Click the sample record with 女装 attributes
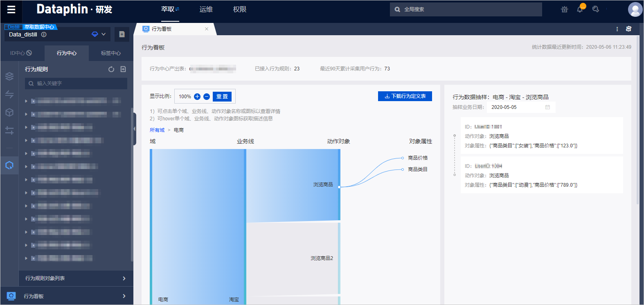This screenshot has height=305, width=644. tap(542, 136)
